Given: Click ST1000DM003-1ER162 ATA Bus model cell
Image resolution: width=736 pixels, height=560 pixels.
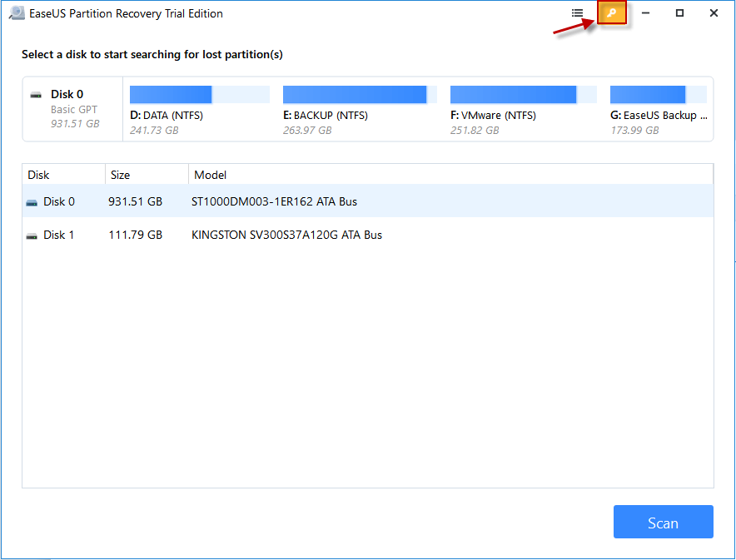Looking at the screenshot, I should coord(274,201).
